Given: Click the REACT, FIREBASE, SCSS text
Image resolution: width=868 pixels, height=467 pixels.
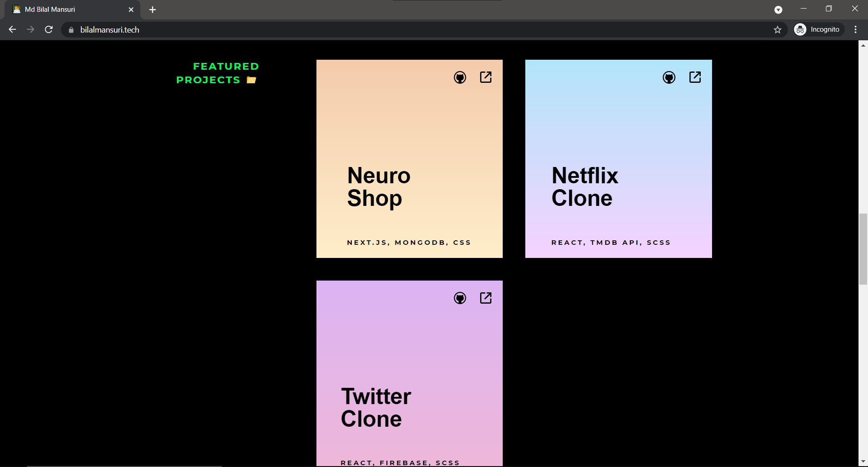Looking at the screenshot, I should pos(400,462).
